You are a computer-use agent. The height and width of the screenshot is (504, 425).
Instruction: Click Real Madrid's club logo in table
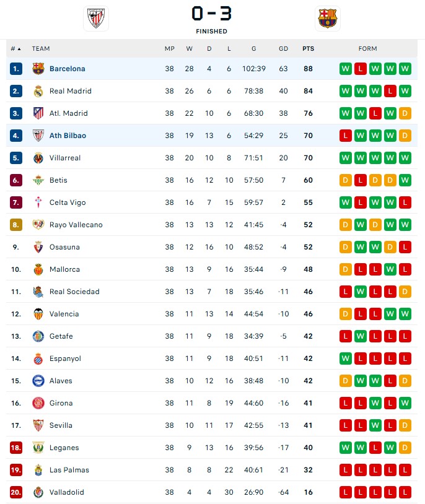(x=38, y=91)
